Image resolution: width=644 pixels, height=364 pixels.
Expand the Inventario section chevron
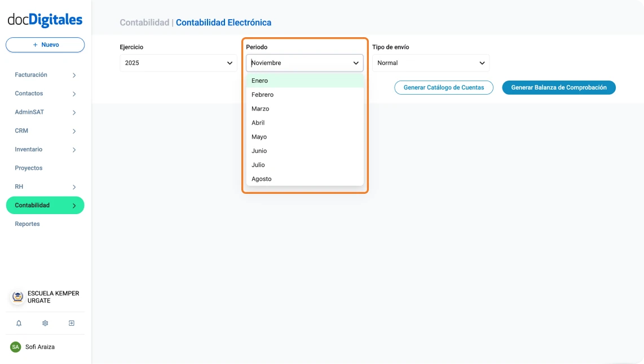(x=74, y=149)
